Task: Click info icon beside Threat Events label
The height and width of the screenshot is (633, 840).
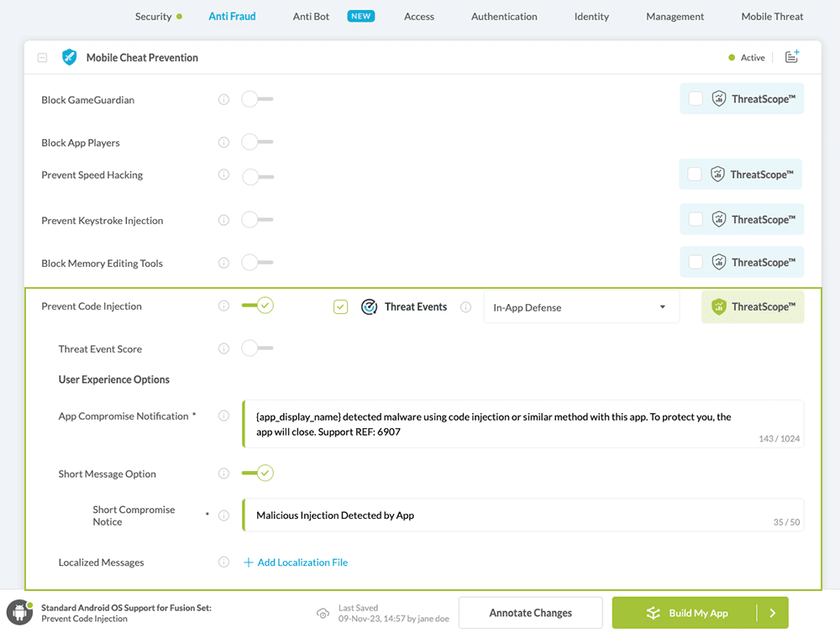Action: click(465, 307)
